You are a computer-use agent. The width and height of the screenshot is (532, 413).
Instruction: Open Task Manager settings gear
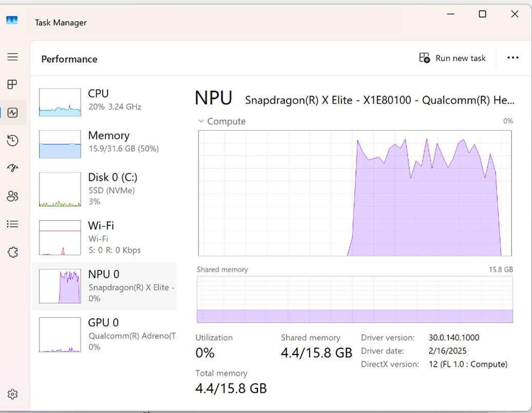pyautogui.click(x=13, y=394)
